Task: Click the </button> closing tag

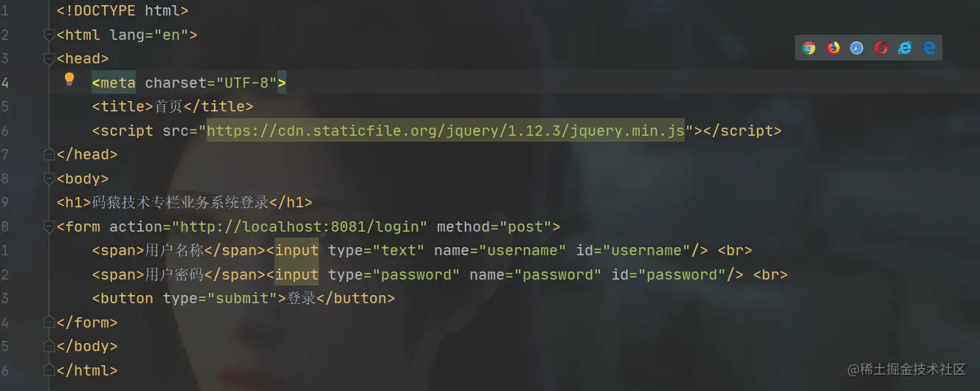Action: click(356, 298)
